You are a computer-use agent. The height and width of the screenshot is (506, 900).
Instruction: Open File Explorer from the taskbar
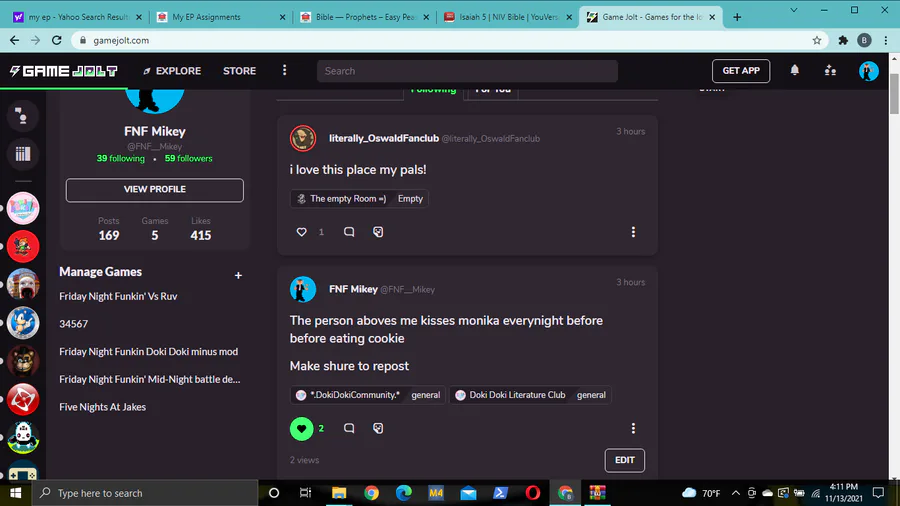[x=339, y=493]
